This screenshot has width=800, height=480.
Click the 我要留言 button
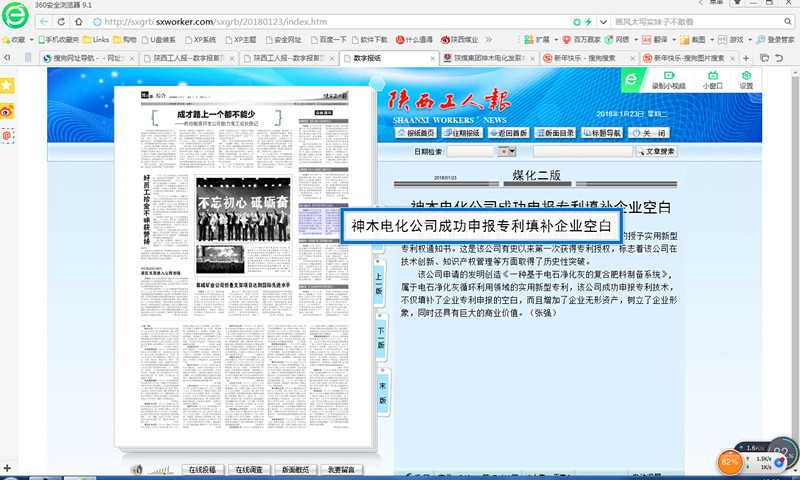point(341,469)
